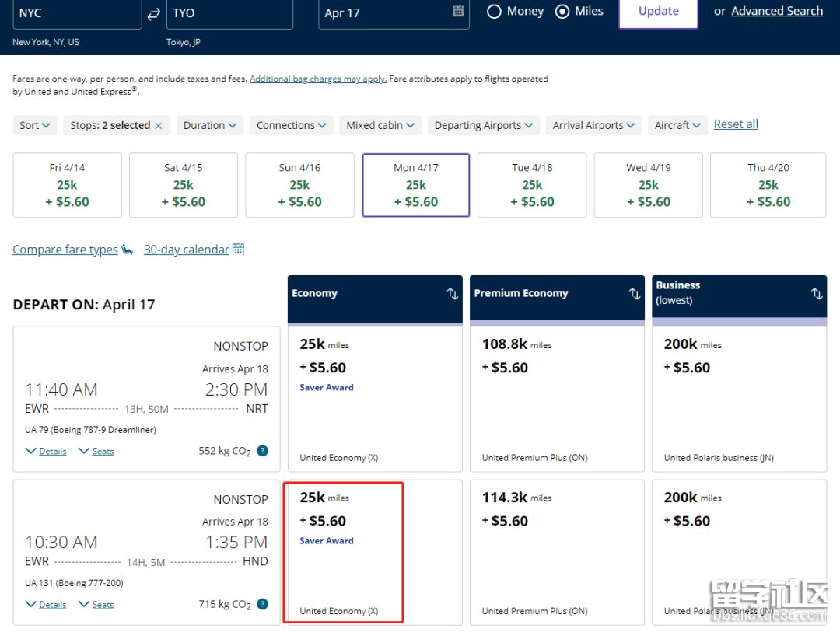Open the Duration filter dropdown
840x632 pixels.
210,125
